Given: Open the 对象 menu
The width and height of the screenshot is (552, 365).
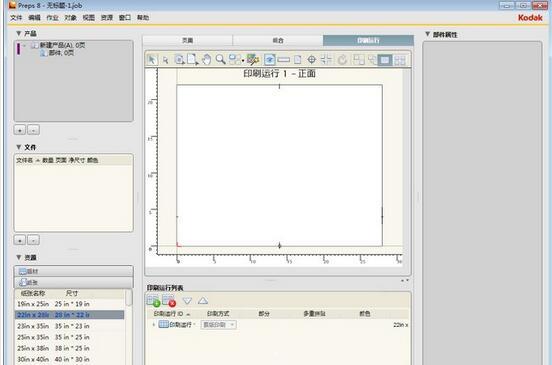Looking at the screenshot, I should (70, 18).
